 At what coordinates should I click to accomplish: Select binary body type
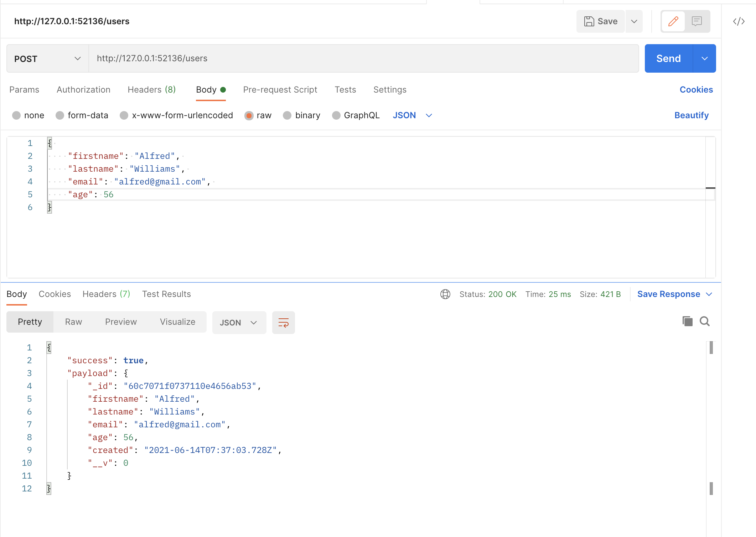click(301, 115)
